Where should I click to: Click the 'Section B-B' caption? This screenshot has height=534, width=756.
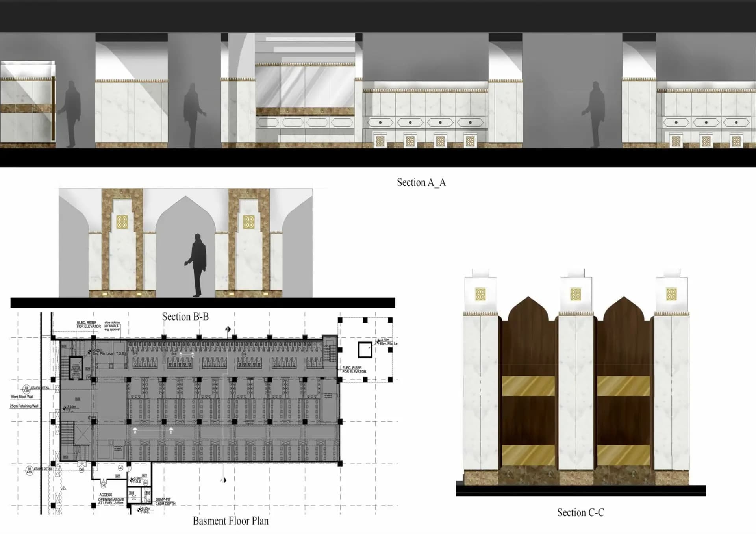tap(185, 317)
